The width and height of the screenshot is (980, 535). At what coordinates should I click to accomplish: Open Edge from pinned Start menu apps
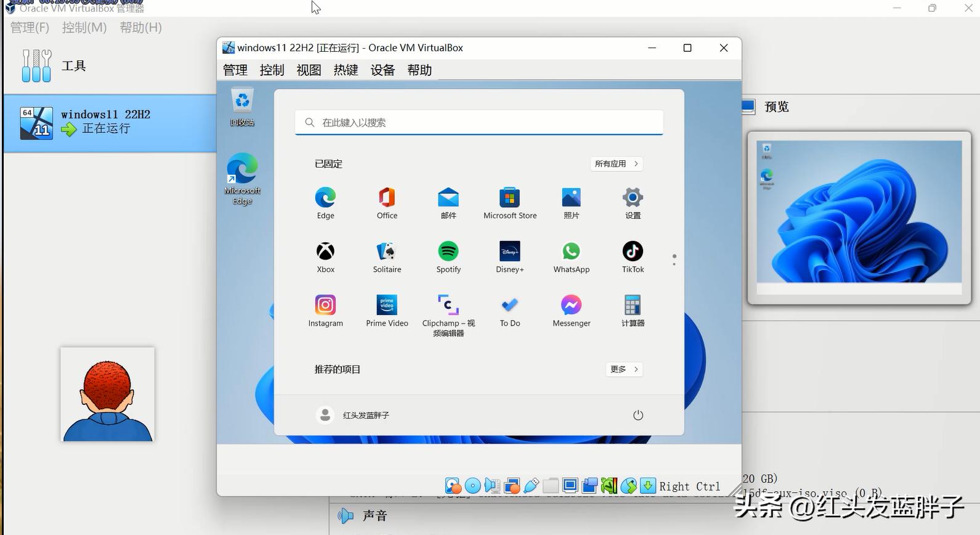coord(325,203)
